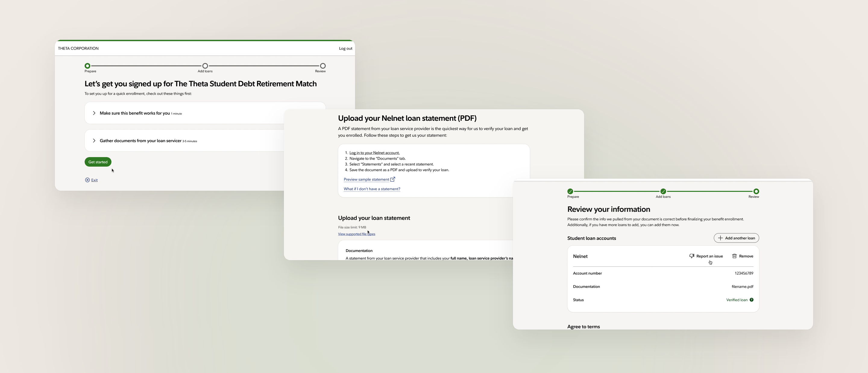Click the Add loans step circle in sign-up window
Viewport: 868px width, 373px height.
click(205, 66)
